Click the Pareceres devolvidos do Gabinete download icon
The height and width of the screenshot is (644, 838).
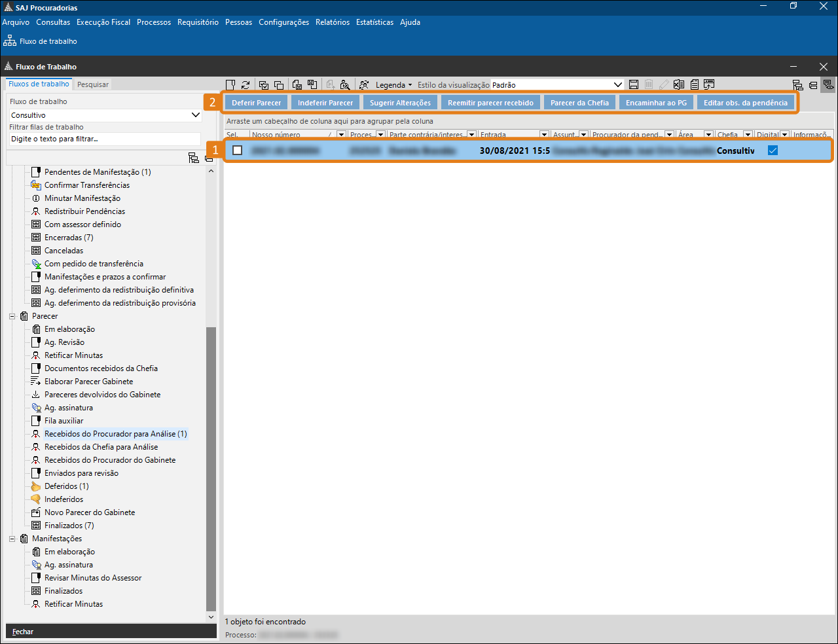click(36, 395)
